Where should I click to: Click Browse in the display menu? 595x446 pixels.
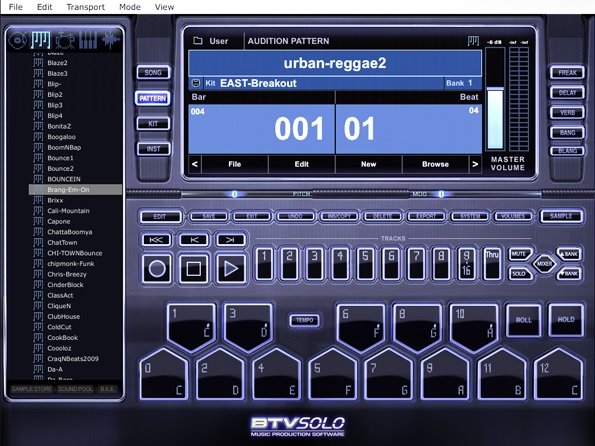coord(435,164)
